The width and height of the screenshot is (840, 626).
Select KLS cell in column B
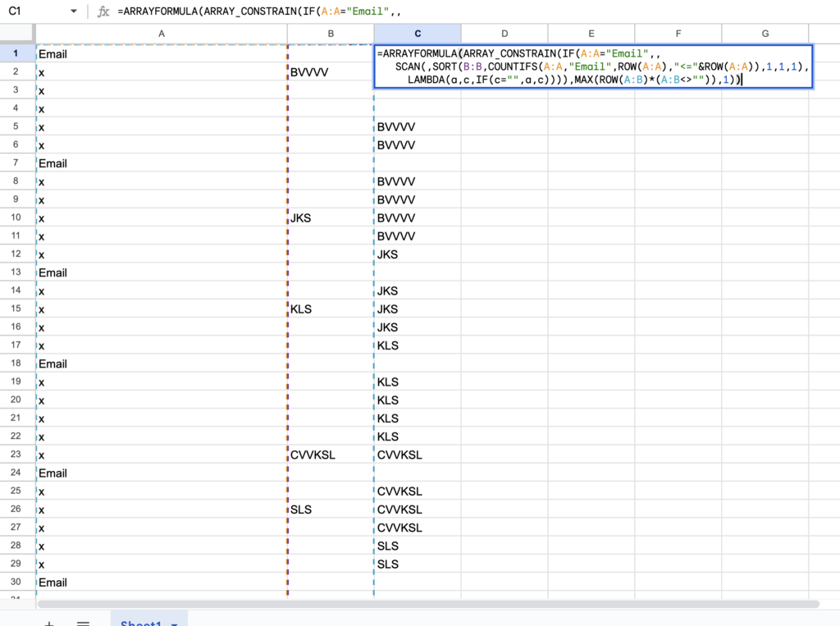[331, 308]
